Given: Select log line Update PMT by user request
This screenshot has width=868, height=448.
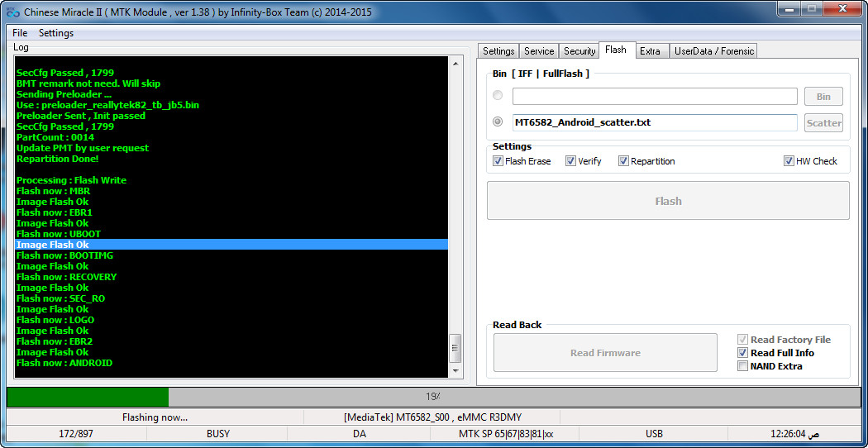Looking at the screenshot, I should click(83, 149).
